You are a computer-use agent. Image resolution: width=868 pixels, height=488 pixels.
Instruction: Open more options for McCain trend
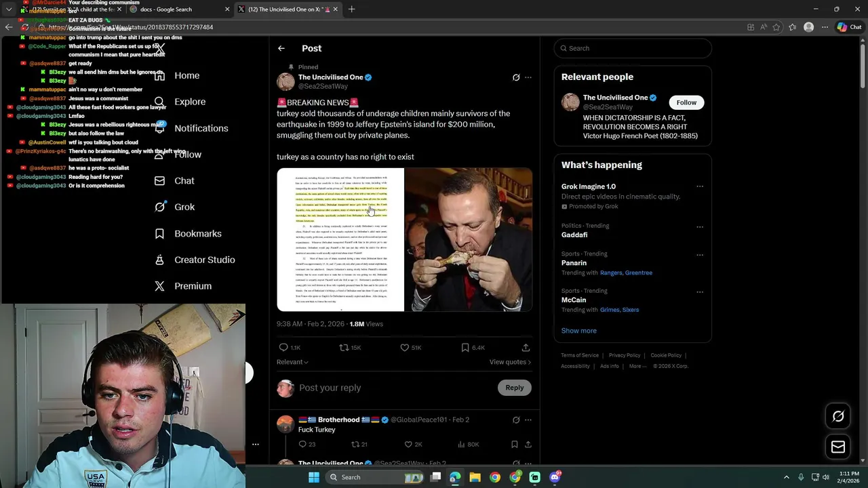tap(700, 292)
